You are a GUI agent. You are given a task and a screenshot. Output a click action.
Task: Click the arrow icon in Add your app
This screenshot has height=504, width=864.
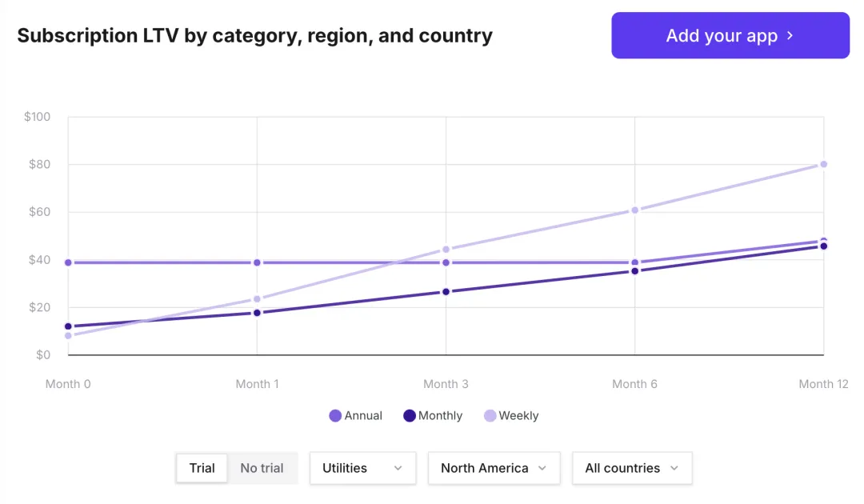coord(790,35)
